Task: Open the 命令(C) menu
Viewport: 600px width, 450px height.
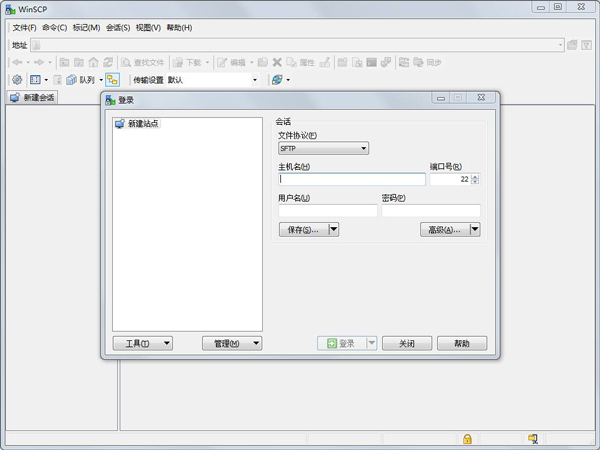Action: [54, 28]
